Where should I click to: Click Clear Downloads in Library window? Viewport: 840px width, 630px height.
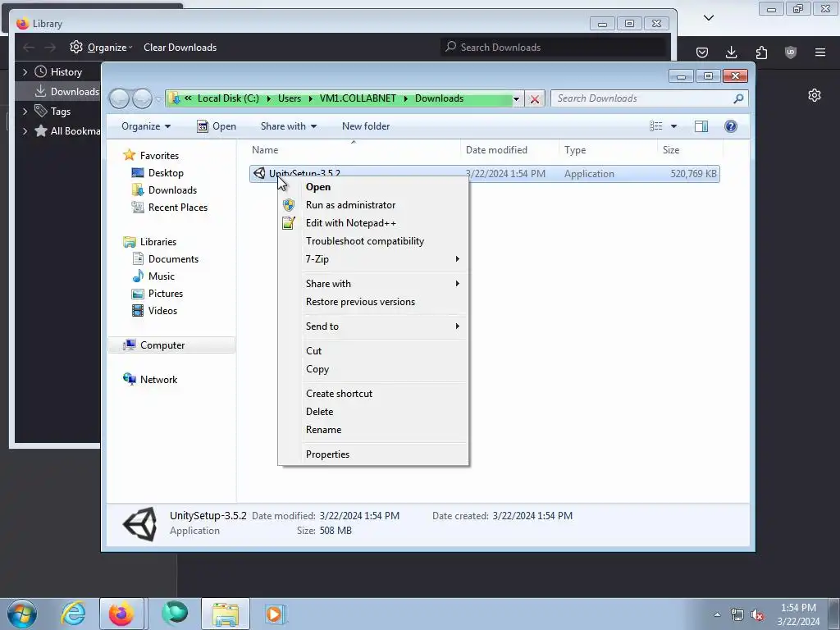pos(180,47)
